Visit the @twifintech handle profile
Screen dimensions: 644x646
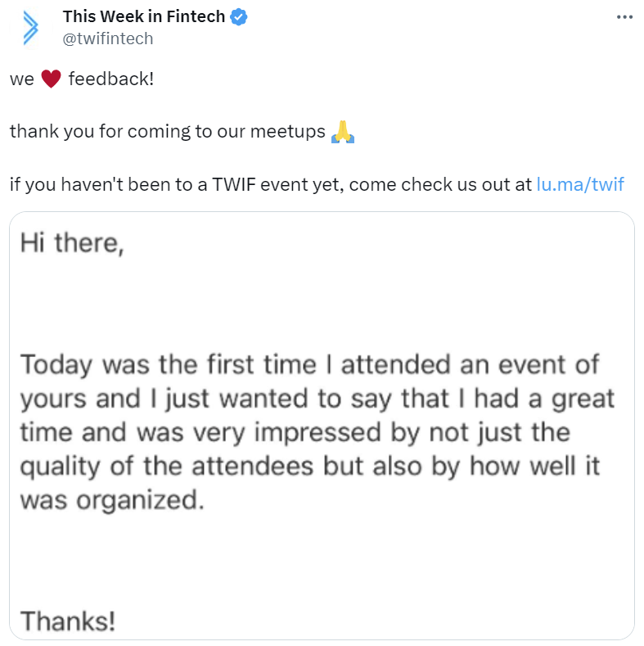click(108, 38)
